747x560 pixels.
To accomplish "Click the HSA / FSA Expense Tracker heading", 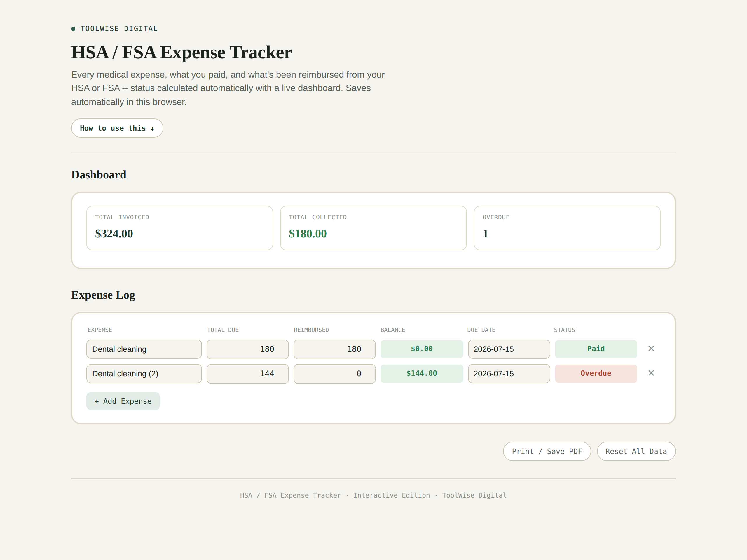I will coord(181,52).
